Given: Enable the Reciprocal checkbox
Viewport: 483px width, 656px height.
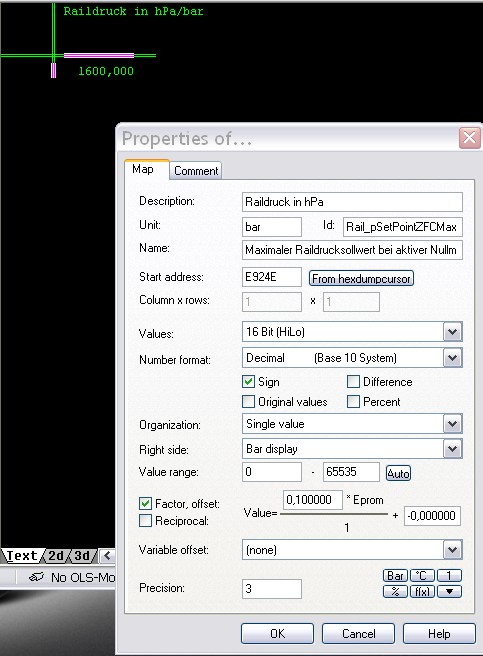Looking at the screenshot, I should point(145,521).
